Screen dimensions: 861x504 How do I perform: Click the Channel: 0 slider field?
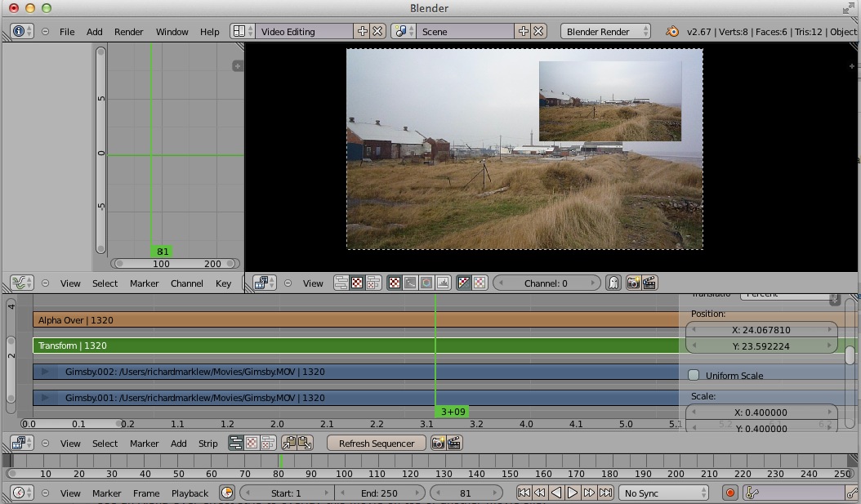coord(546,283)
